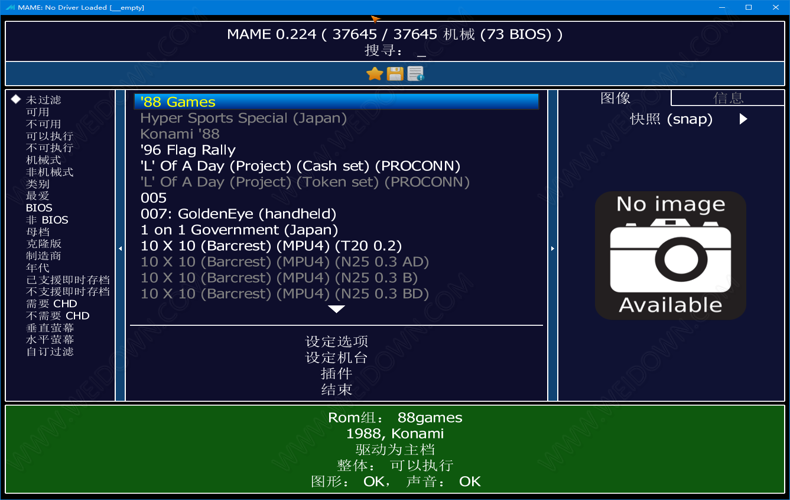Image resolution: width=790 pixels, height=500 pixels.
Task: Open 设定选项 settings
Action: coord(336,342)
